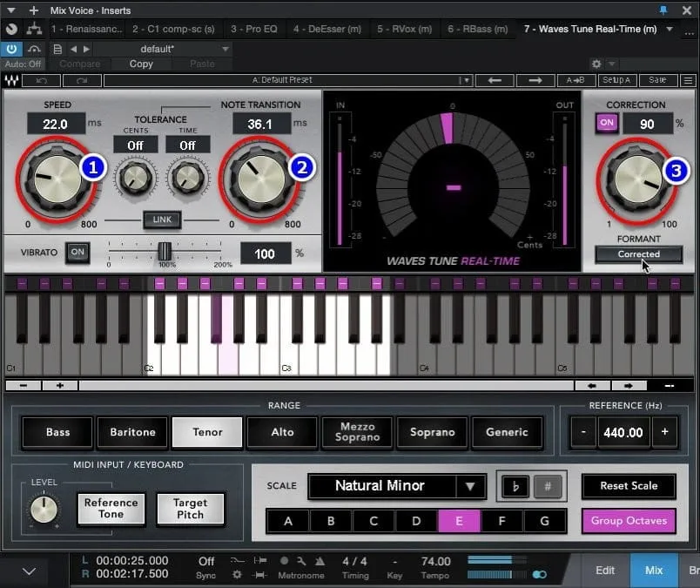Increase reference frequency with plus
Screen dimensions: 700x588
pos(664,432)
